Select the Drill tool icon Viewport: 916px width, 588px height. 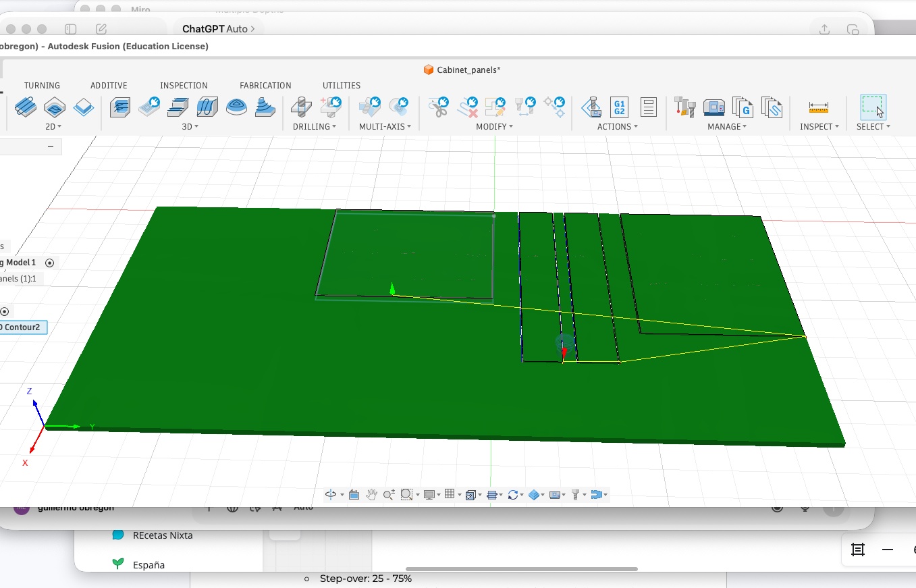coord(301,107)
